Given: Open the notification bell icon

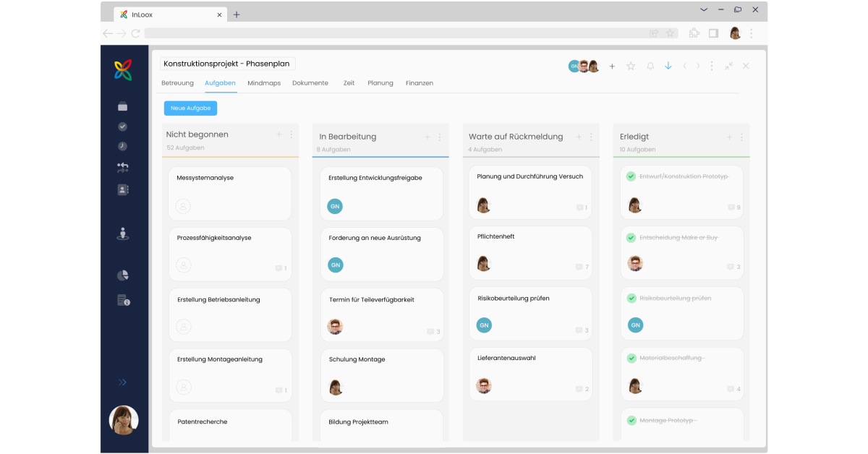Looking at the screenshot, I should (x=650, y=66).
